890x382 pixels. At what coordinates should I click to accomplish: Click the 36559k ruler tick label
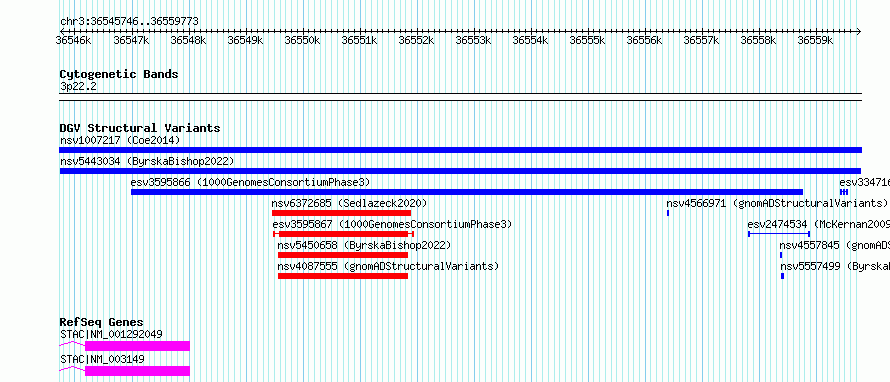[x=816, y=40]
